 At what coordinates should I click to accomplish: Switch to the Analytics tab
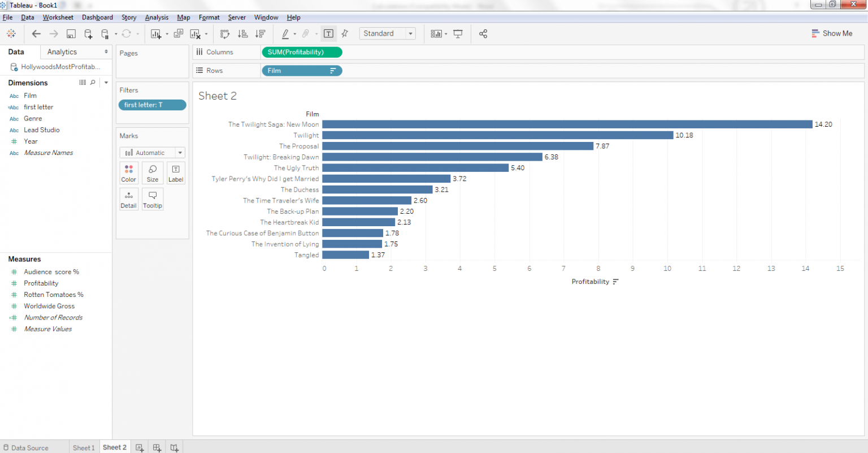pos(62,51)
